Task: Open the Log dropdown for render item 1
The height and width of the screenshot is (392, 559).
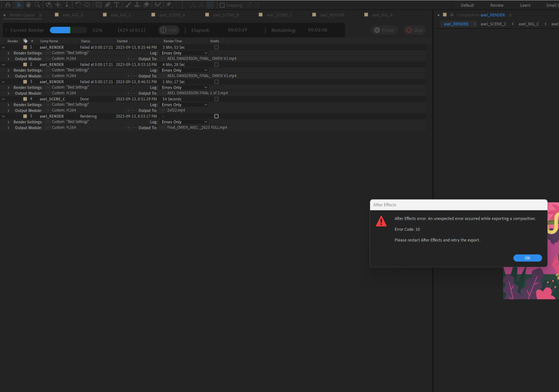Action: tap(184, 53)
